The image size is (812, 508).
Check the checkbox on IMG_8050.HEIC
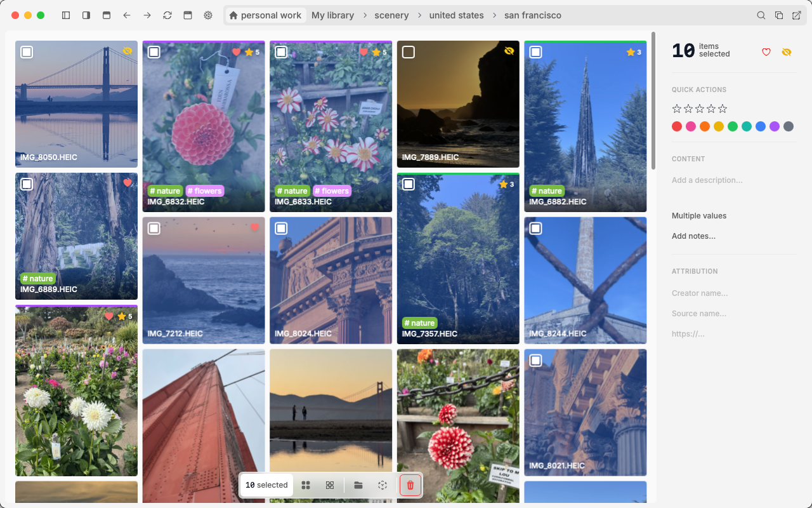pyautogui.click(x=27, y=52)
